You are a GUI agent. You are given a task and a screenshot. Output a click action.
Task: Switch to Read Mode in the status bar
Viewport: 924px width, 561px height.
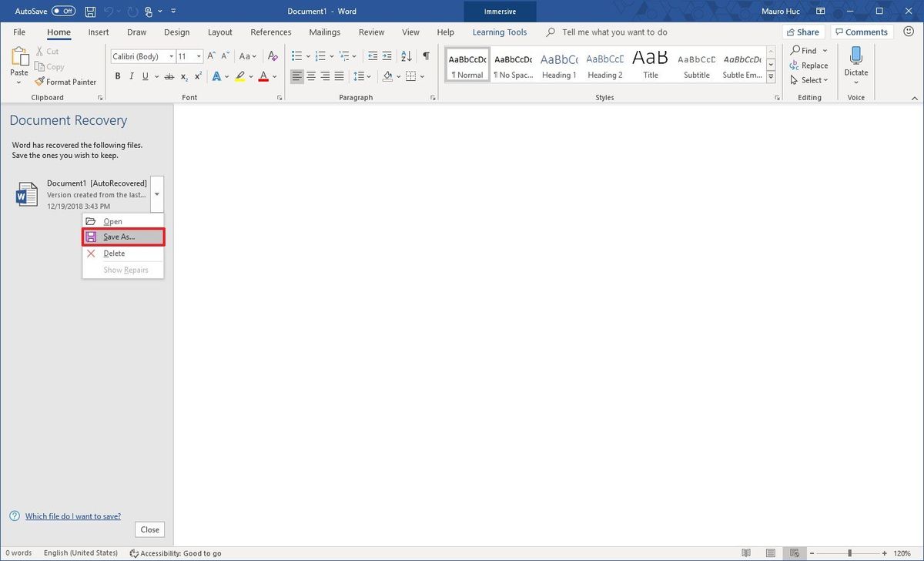746,553
